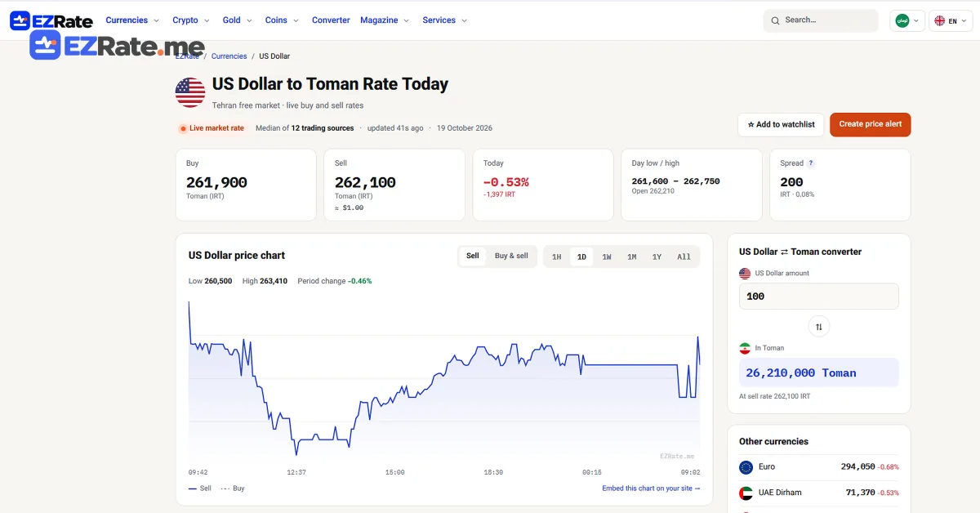
Task: Click the US flag icon beside page title
Action: (x=190, y=92)
